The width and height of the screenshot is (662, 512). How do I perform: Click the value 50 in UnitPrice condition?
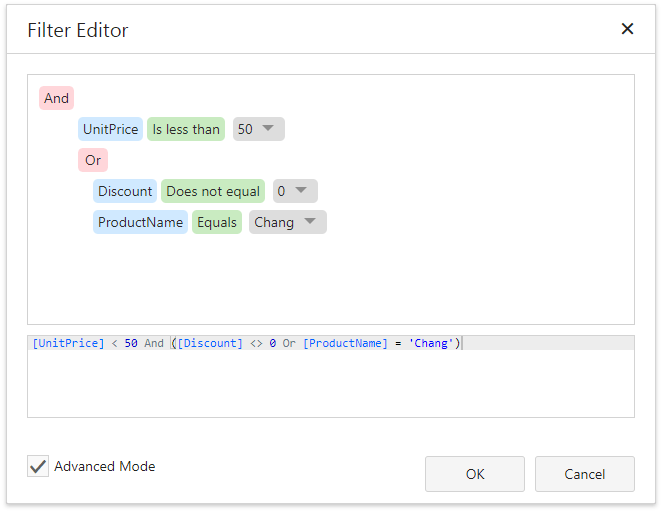(x=245, y=129)
